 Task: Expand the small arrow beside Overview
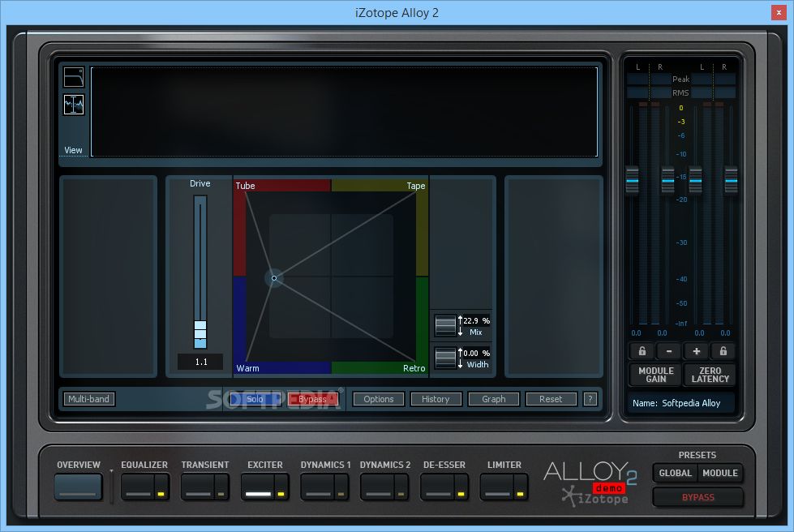[111, 471]
